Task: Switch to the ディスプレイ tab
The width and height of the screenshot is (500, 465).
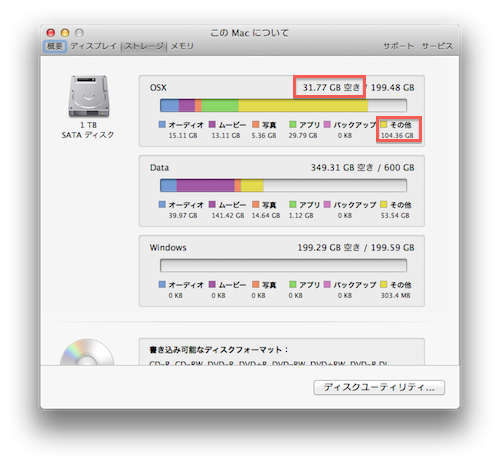Action: [94, 46]
